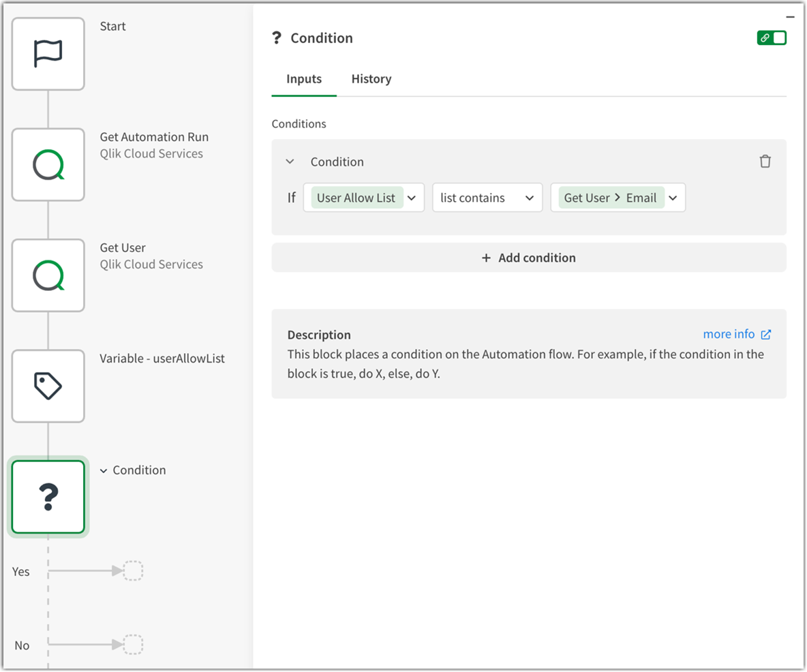This screenshot has width=807, height=672.
Task: Click the Get Automation Run label
Action: click(x=155, y=137)
